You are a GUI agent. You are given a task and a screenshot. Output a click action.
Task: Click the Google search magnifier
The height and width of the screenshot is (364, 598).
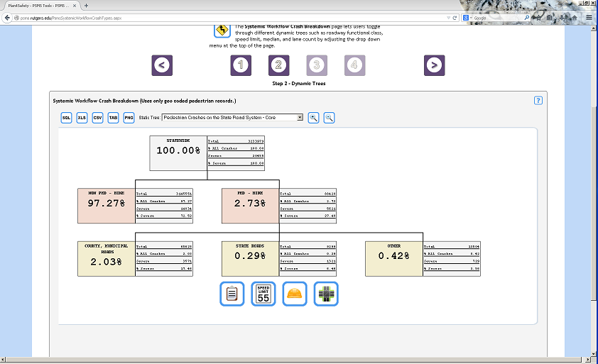[x=527, y=18]
